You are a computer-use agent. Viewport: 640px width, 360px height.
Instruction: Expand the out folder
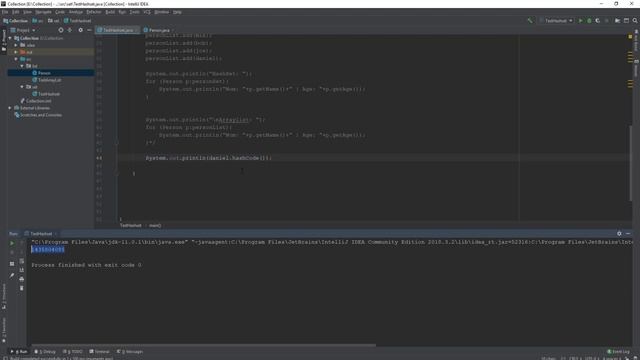point(16,52)
